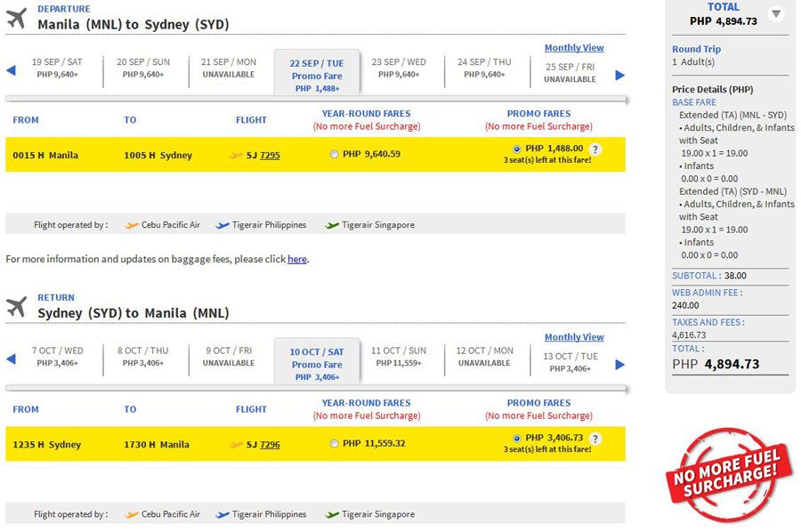Open Monthly View for return flights
Screen dimensions: 801x532
(574, 337)
